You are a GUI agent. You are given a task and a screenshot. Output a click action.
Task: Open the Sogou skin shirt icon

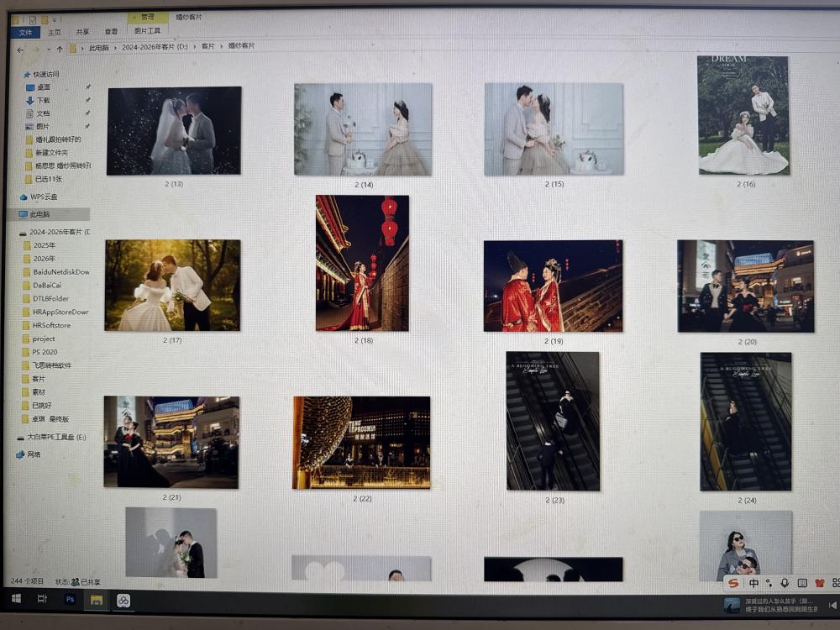(819, 583)
